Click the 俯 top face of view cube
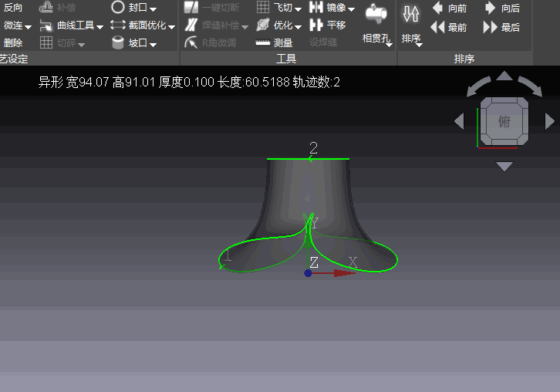The height and width of the screenshot is (392, 560). (x=504, y=121)
